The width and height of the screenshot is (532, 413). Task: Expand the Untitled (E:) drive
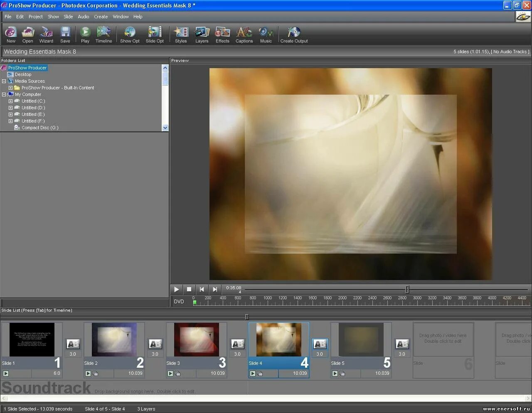point(10,114)
